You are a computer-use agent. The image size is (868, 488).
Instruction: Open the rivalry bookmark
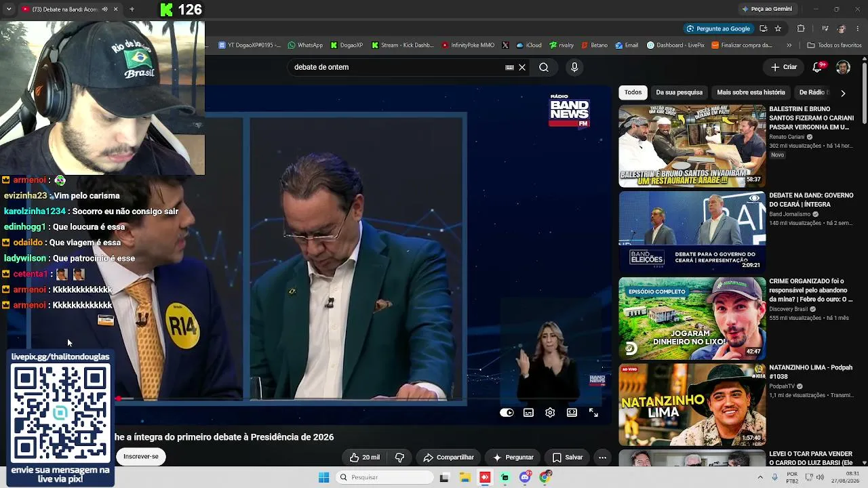click(561, 45)
